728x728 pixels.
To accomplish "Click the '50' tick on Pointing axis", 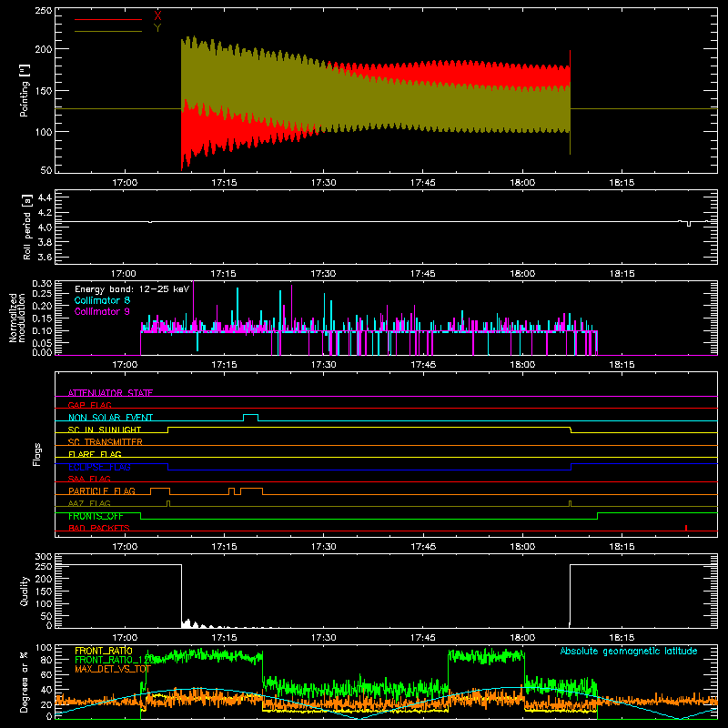I will click(x=46, y=170).
